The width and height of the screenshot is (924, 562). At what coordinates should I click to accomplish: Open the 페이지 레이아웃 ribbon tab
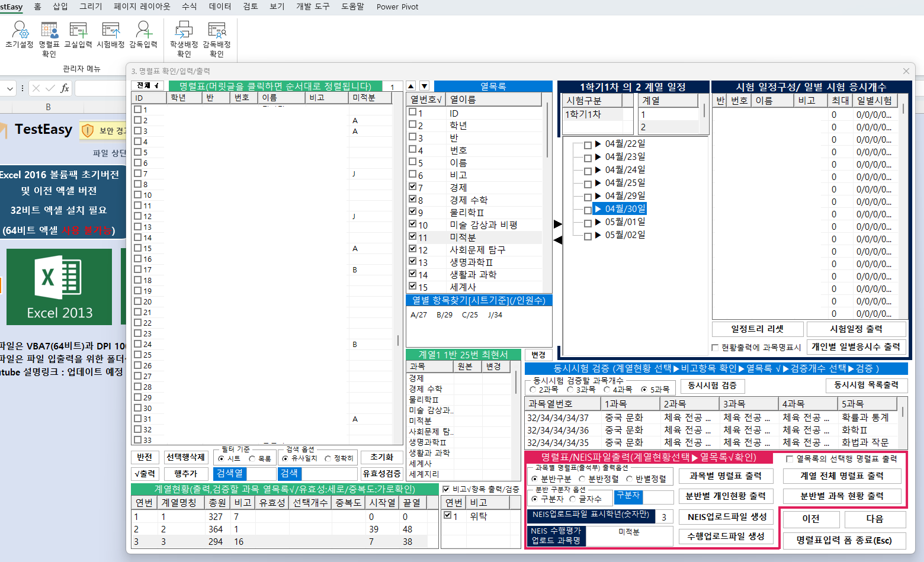142,7
